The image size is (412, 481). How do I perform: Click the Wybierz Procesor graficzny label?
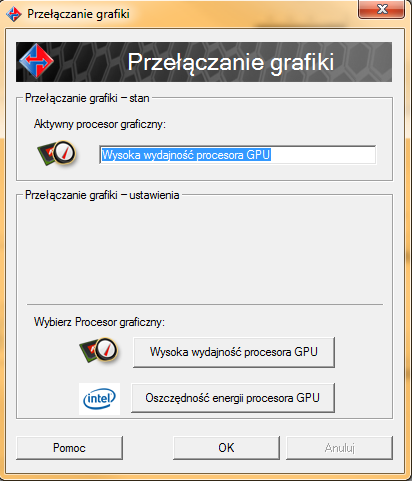[x=99, y=322]
